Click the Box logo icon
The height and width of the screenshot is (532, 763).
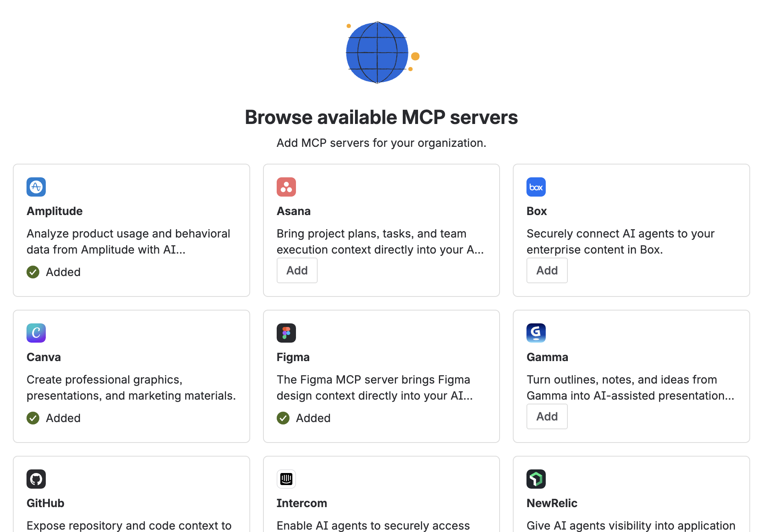pyautogui.click(x=536, y=187)
